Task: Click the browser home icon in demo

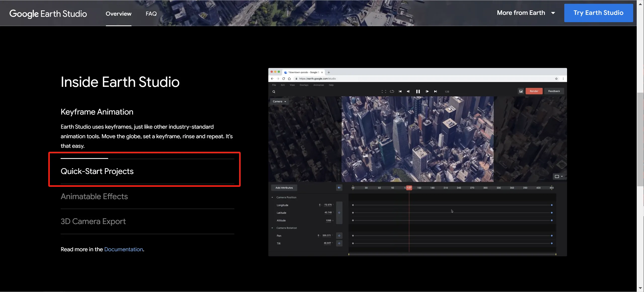Action: [x=289, y=79]
